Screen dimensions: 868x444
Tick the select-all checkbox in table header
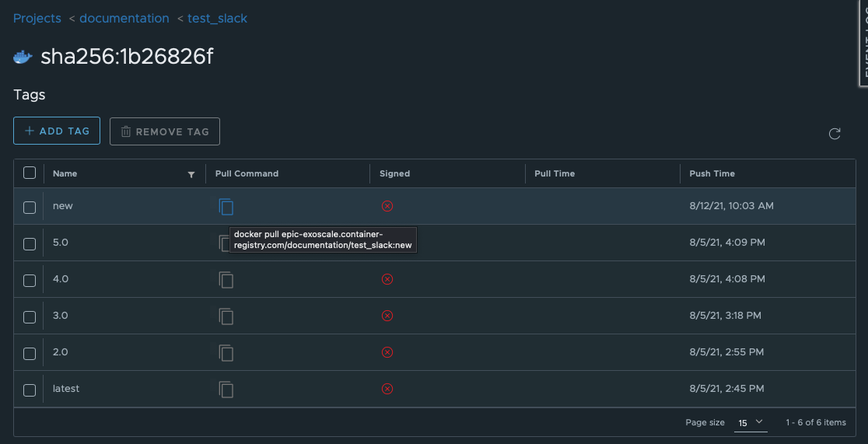click(x=30, y=173)
